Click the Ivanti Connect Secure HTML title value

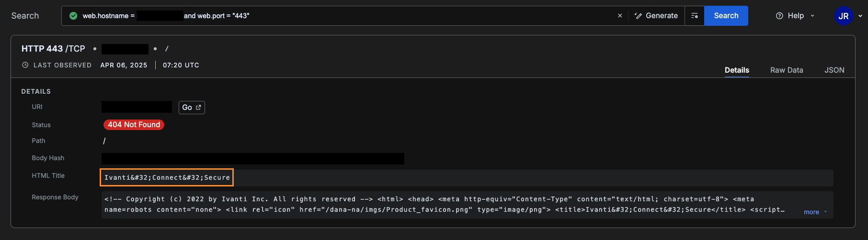[167, 177]
